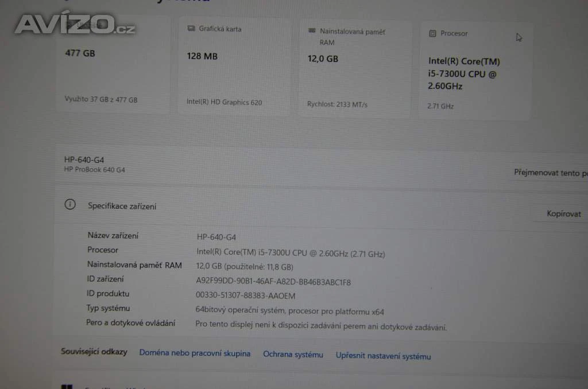Open the Upřesnit nastavení systému link
Image resolution: width=588 pixels, height=389 pixels.
[383, 356]
